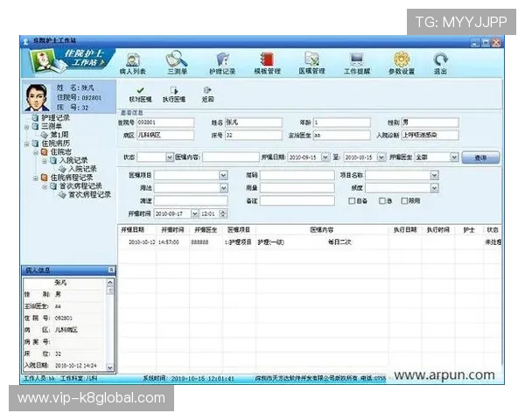Click the 护理(一级) cell in orders table
Viewport: 525px width, 420px height.
point(270,241)
